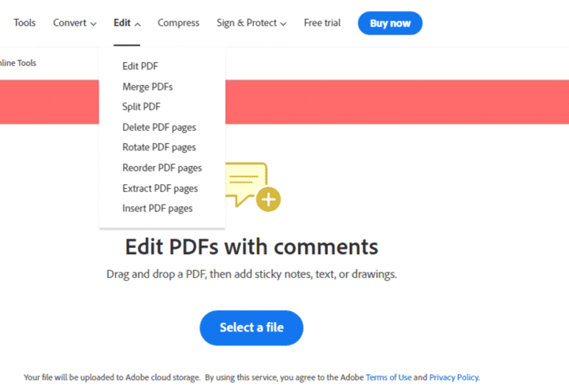Expand the Sign & Protect dropdown
The width and height of the screenshot is (569, 392).
251,23
